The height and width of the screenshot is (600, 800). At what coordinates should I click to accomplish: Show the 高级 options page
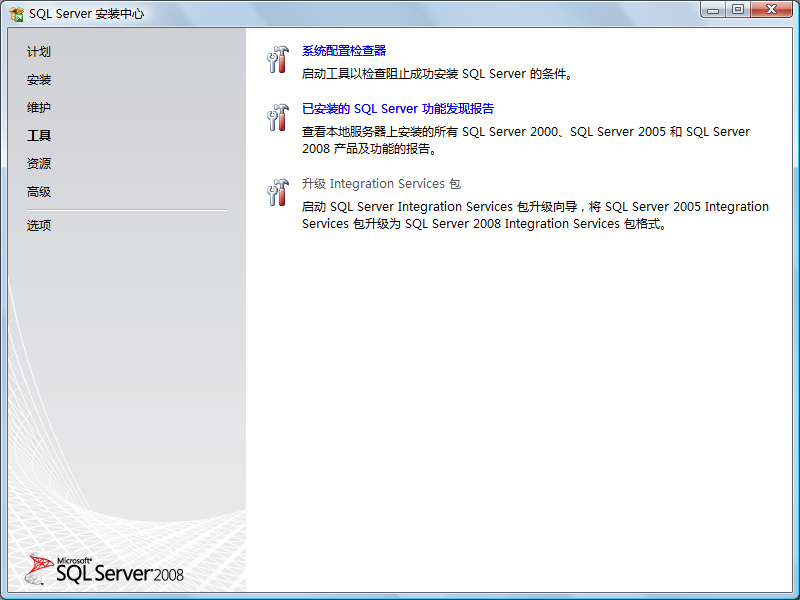(x=39, y=192)
